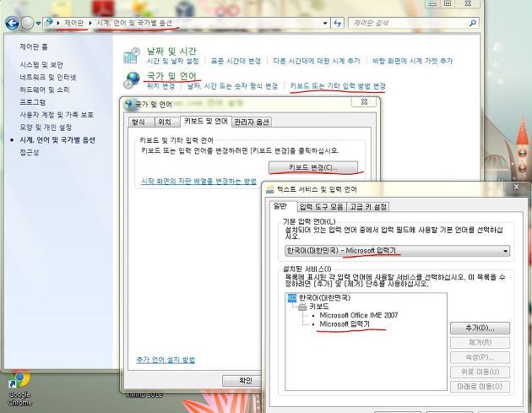Open 추가 언어 설치 방법 link
Viewport: 532px width, 413px height.
166,360
